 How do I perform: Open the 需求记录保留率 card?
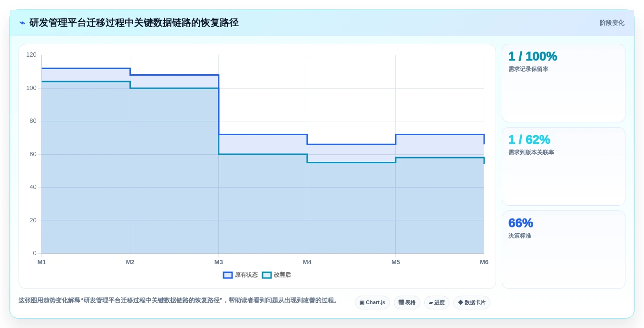pyautogui.click(x=564, y=83)
